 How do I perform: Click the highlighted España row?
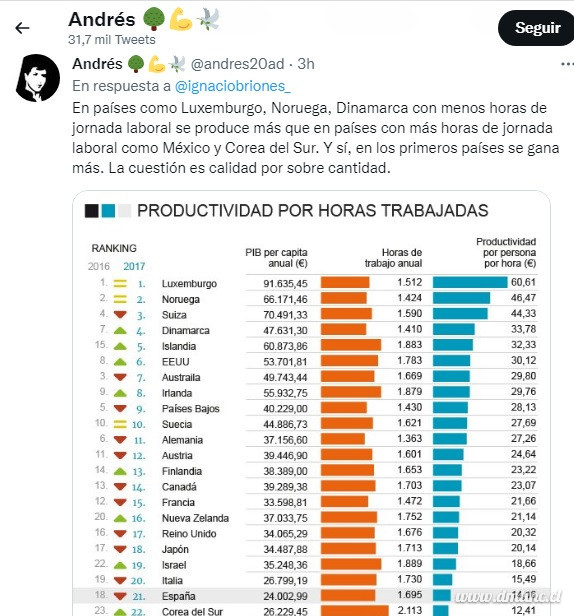pos(312,596)
